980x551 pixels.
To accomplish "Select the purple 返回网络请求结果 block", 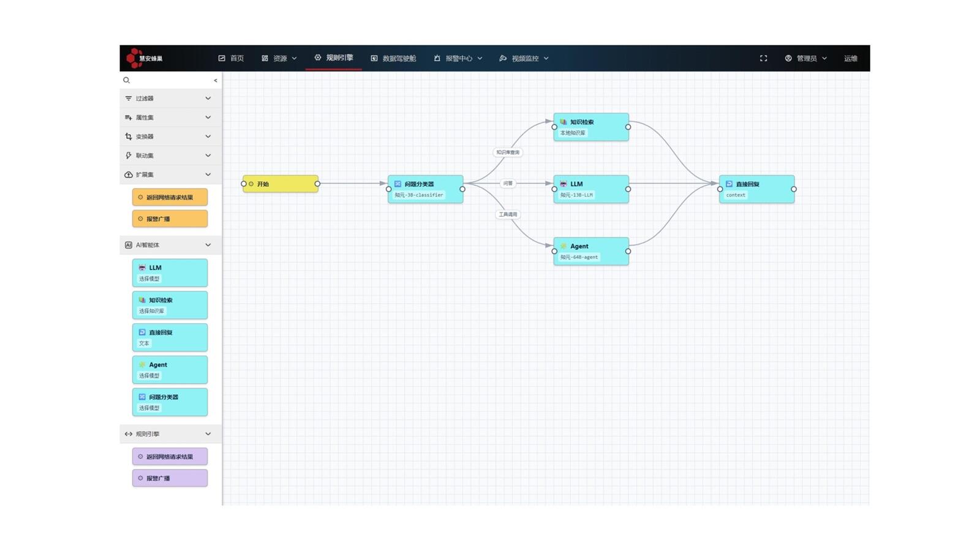I will pyautogui.click(x=170, y=457).
